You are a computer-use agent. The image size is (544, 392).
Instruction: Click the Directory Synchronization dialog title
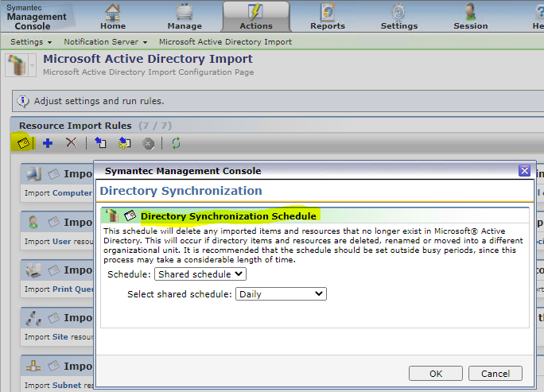click(181, 191)
